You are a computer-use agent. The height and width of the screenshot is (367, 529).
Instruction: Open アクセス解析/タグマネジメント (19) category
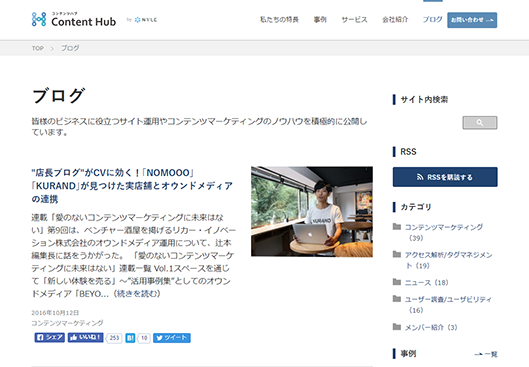point(448,260)
